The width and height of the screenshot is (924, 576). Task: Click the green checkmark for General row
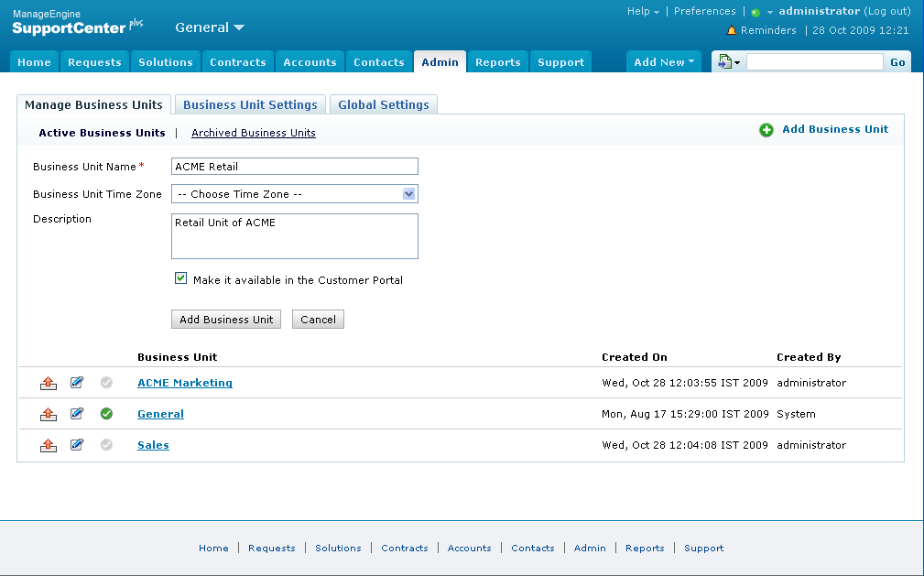coord(106,414)
